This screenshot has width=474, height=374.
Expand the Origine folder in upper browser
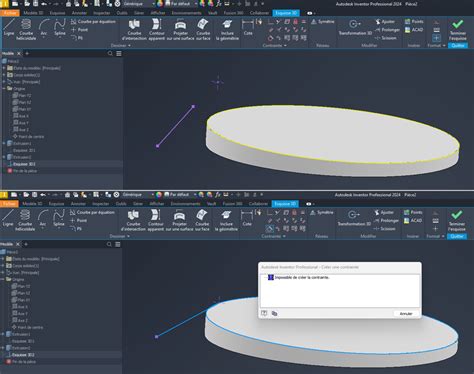tap(4, 89)
